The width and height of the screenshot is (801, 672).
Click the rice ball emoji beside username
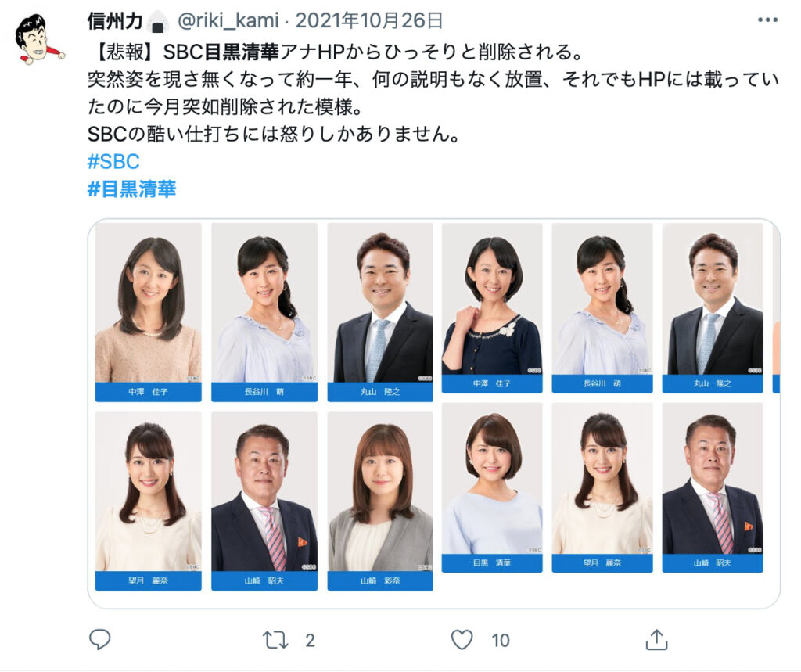point(158,22)
